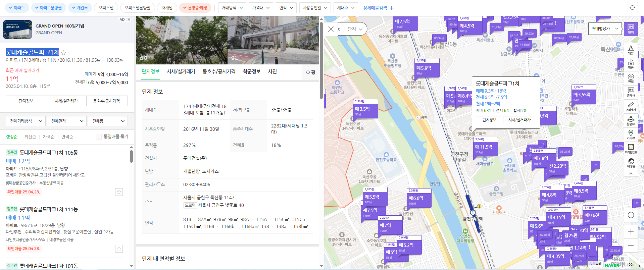Switch to 위성뷰 satellite view
644x270 pixels.
631,163
